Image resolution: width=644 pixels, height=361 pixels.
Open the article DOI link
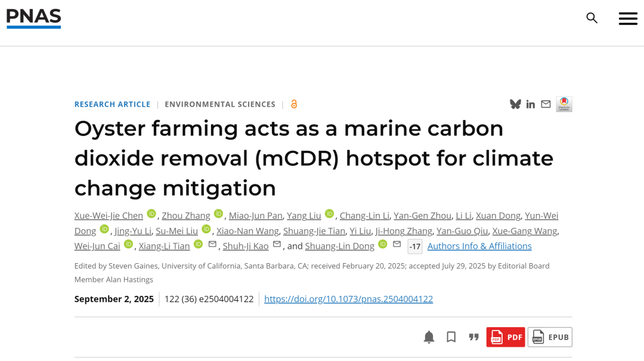tap(348, 299)
